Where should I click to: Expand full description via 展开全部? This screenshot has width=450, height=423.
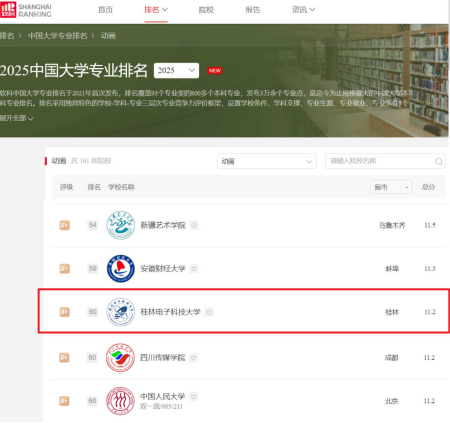click(16, 118)
